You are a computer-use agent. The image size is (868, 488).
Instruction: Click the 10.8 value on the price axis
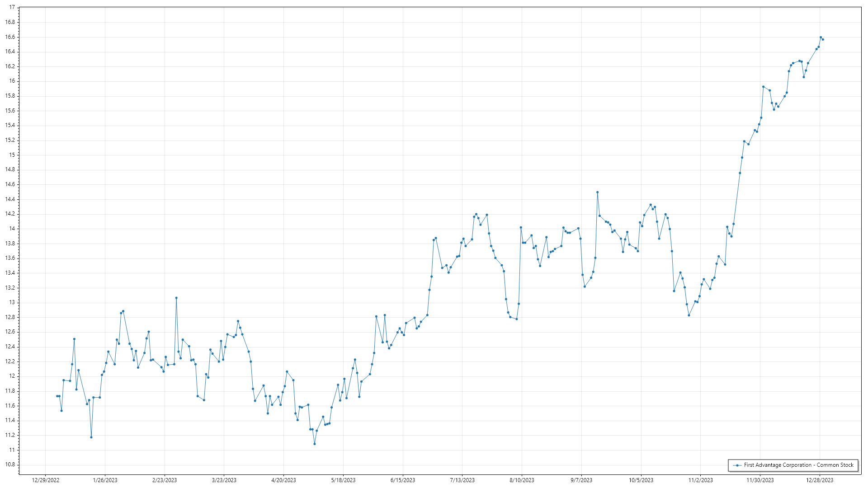coord(10,465)
